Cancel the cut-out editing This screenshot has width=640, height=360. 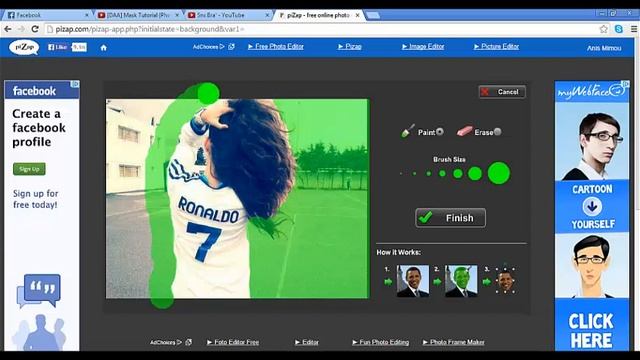tap(502, 92)
